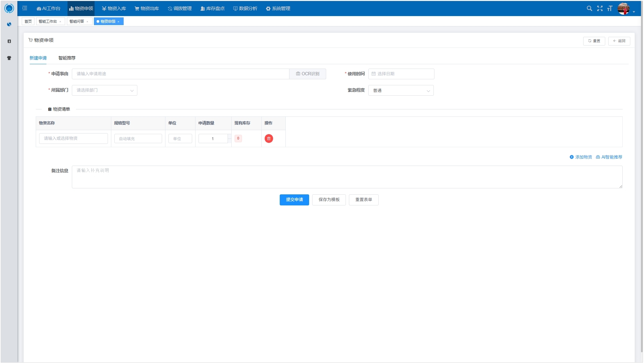The image size is (644, 364).
Task: Click the globe icon in left sidebar
Action: coord(9,24)
